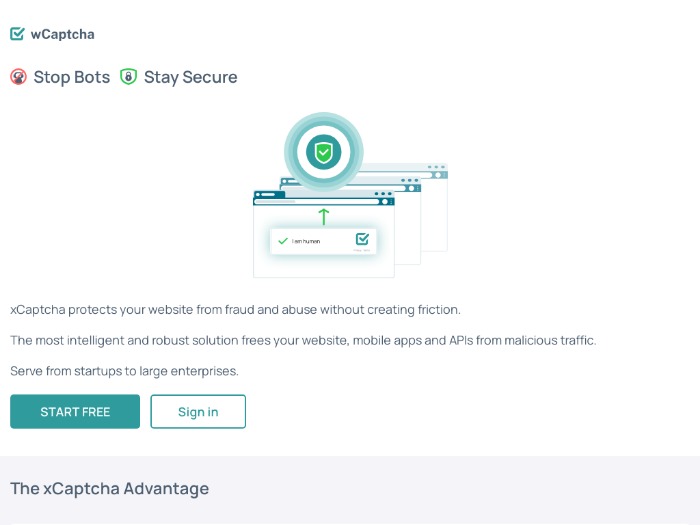Click "The xCaptcha Advantage" section heading
700x525 pixels.
[x=109, y=488]
